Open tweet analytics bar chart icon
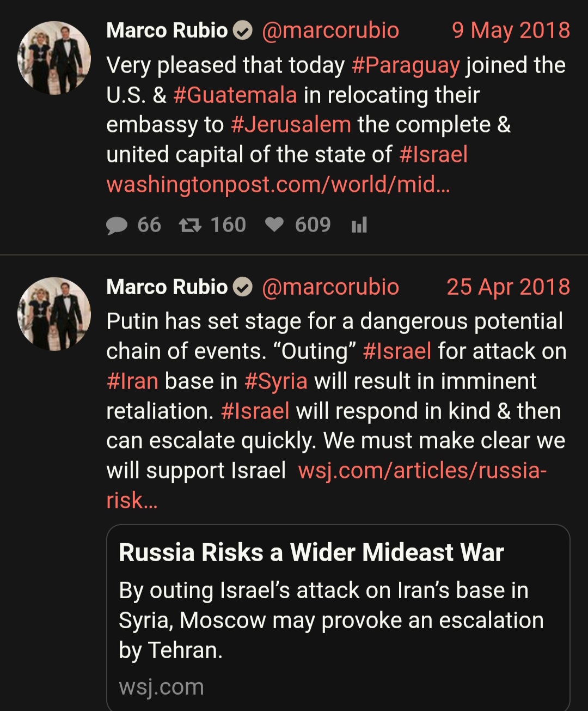Screen dimensions: 588x711 coord(359,225)
